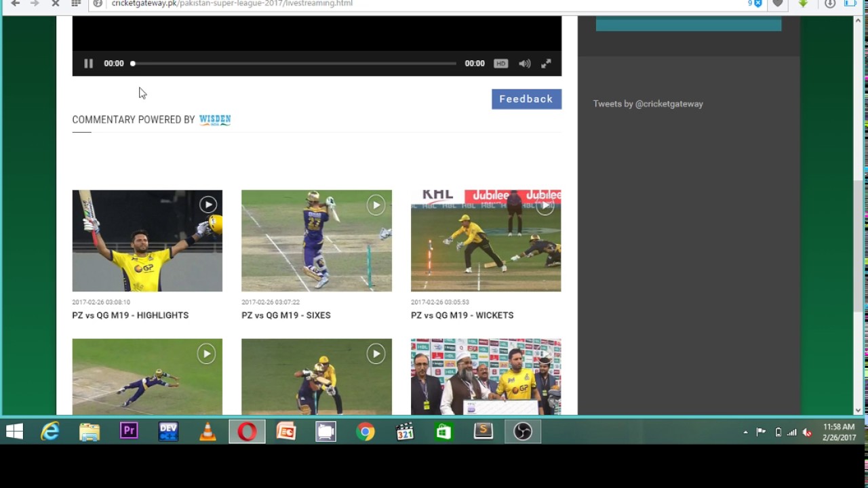Open File Explorer from taskbar
This screenshot has width=868, height=488.
click(90, 432)
